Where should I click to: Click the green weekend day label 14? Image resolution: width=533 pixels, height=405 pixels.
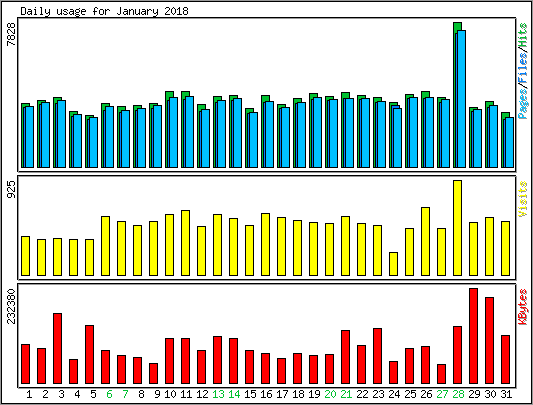[x=234, y=394]
